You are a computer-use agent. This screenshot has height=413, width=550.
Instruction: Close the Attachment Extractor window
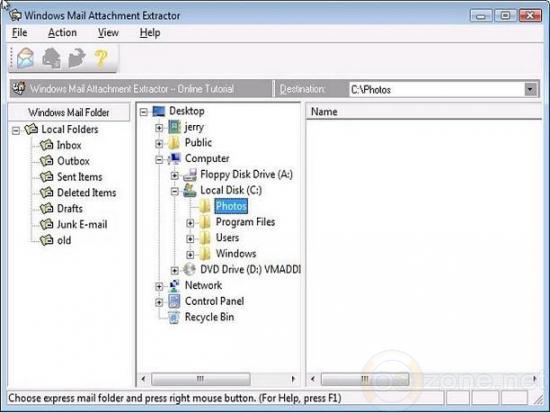point(530,15)
